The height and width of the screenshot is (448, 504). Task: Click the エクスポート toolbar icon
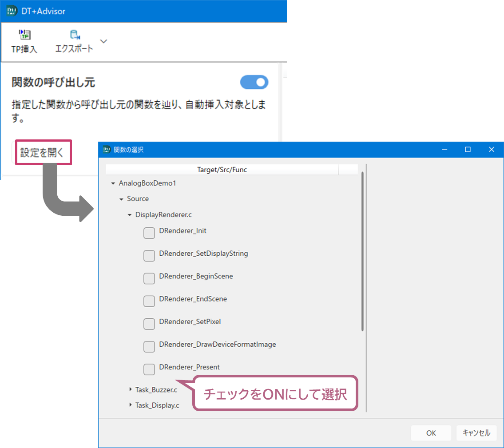(74, 36)
